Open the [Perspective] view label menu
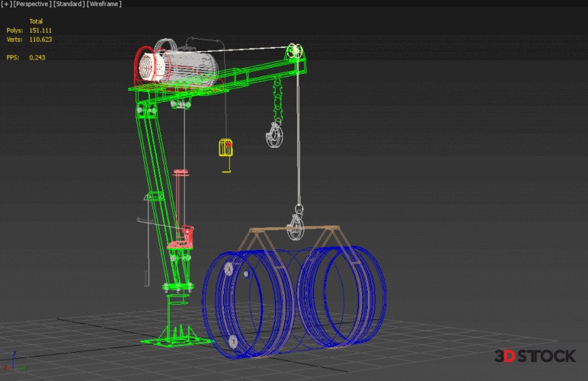This screenshot has width=588, height=381. 32,4
